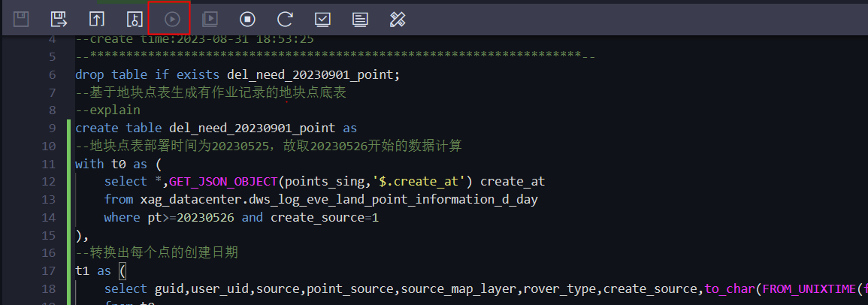This screenshot has height=305, width=868.
Task: Run the script with the highlighted play button
Action: (173, 19)
